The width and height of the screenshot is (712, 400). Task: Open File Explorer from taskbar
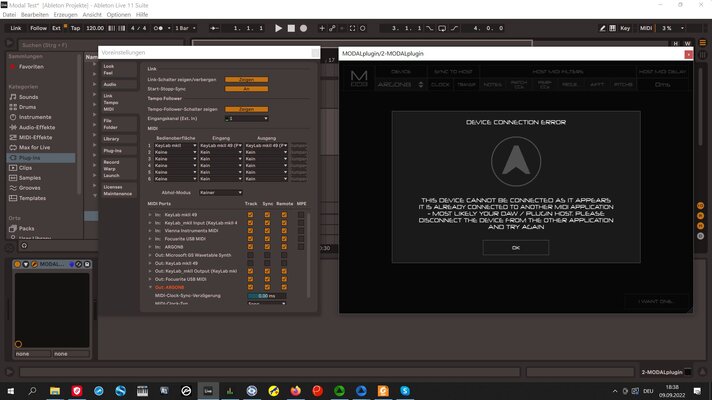[55, 391]
